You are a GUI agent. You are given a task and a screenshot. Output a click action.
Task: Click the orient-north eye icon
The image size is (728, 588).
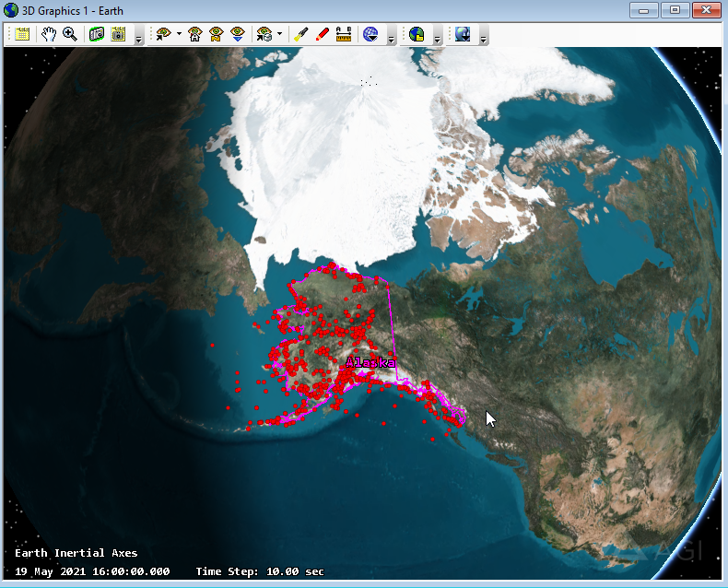(x=217, y=34)
